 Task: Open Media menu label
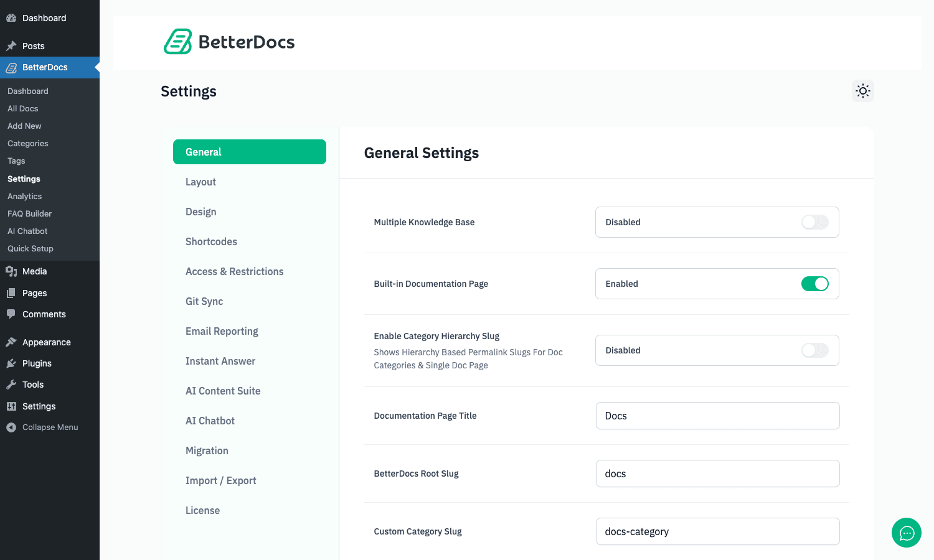35,271
